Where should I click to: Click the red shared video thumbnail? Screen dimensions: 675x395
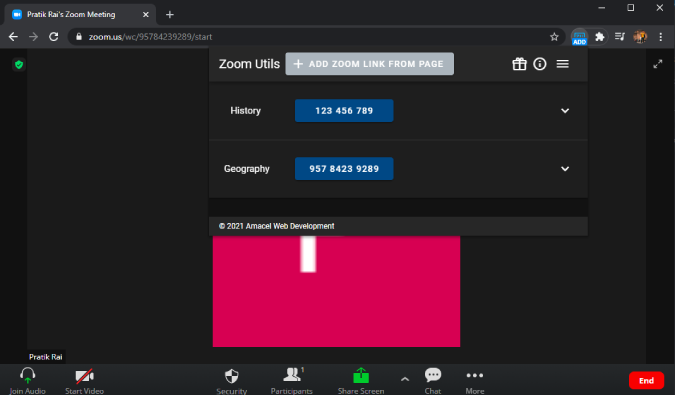336,291
